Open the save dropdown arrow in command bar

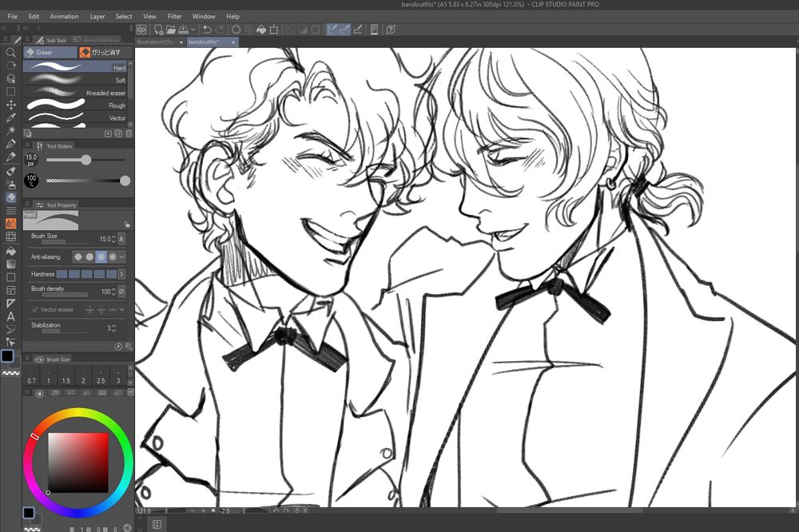coord(193,30)
